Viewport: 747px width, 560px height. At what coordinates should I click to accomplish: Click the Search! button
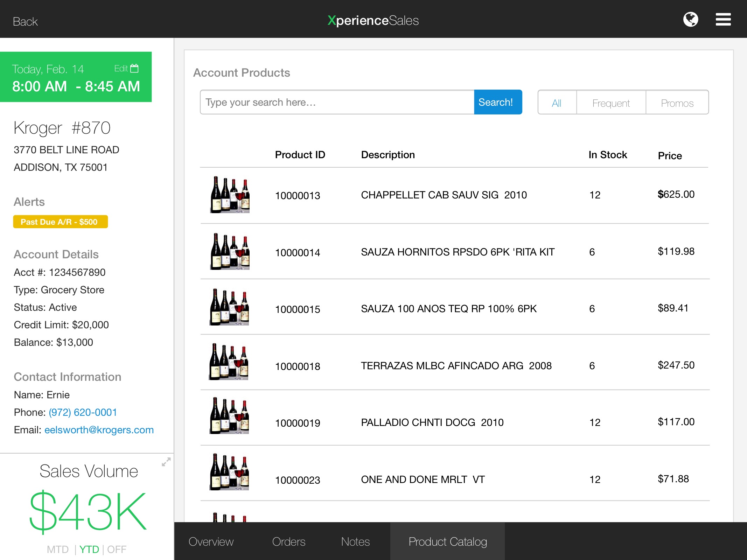tap(498, 102)
